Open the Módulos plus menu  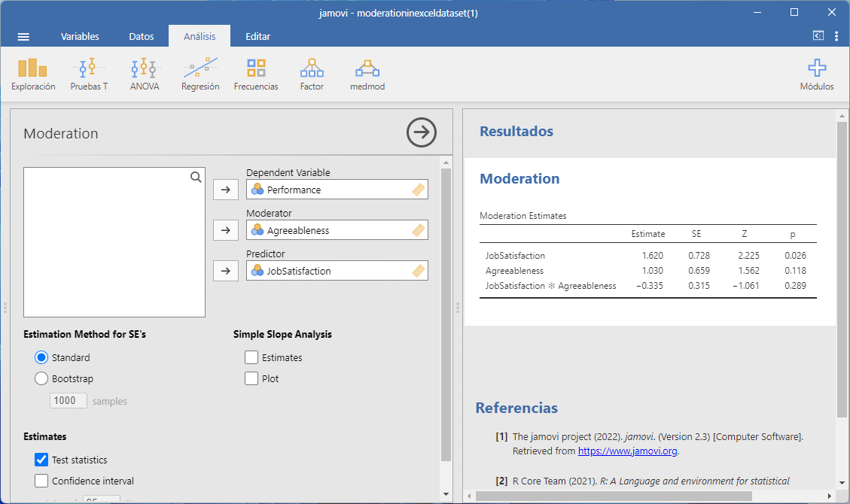coord(816,74)
